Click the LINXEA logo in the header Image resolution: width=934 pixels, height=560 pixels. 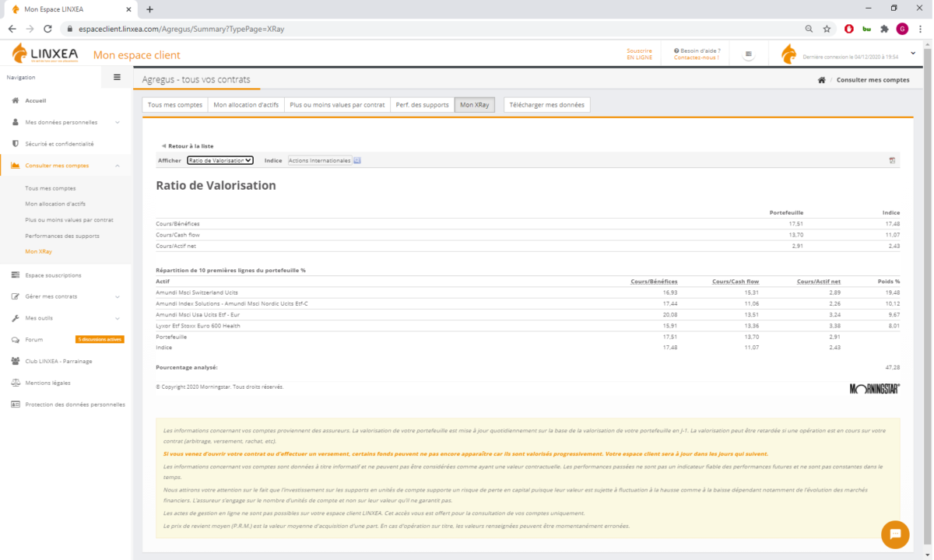tap(46, 54)
